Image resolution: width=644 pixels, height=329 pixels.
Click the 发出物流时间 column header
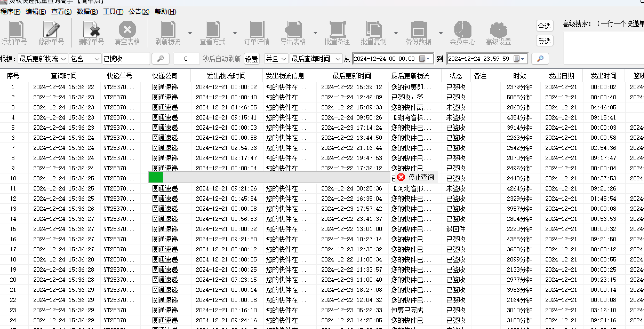[226, 76]
